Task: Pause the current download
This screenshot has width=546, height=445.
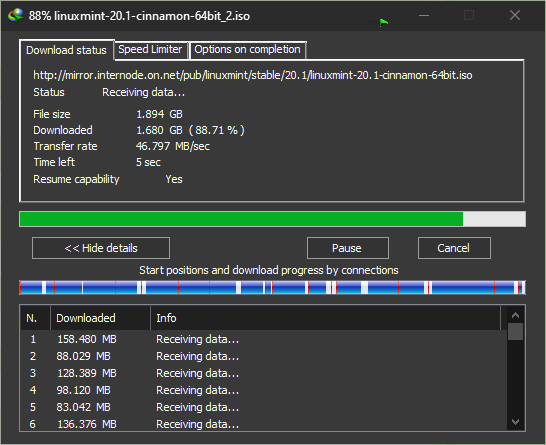Action: (348, 248)
